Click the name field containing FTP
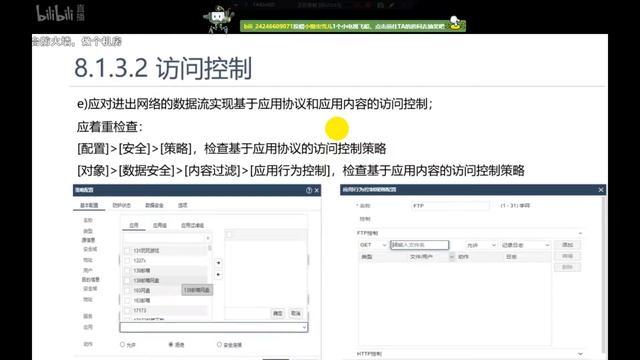The image size is (640, 360). click(x=451, y=206)
